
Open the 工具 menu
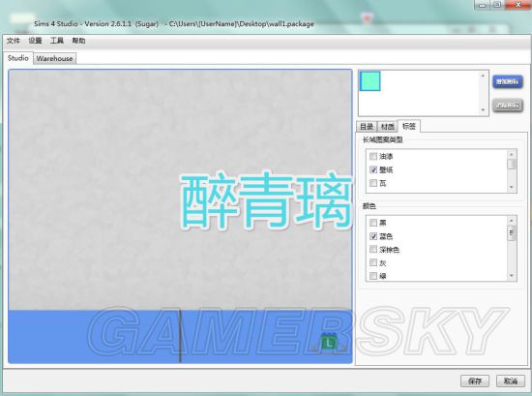pos(57,41)
